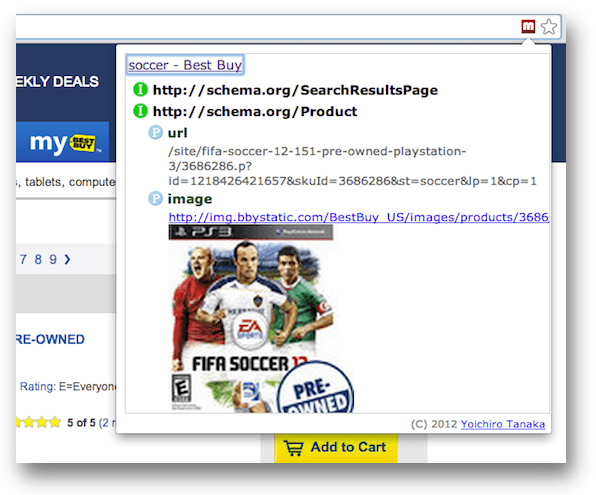Click the next page chevron arrow
The height and width of the screenshot is (495, 596).
tap(67, 259)
